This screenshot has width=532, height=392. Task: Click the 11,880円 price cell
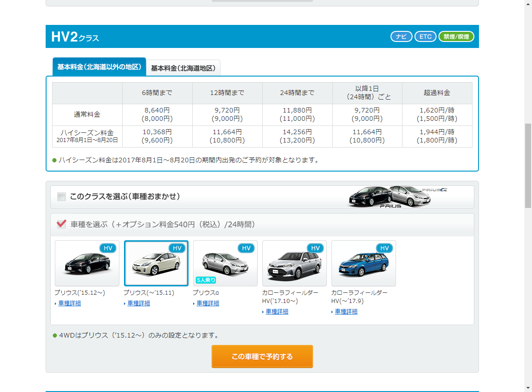297,114
